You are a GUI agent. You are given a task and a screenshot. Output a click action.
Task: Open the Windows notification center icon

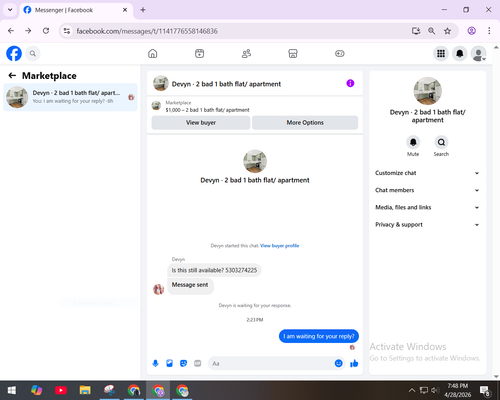(x=484, y=390)
